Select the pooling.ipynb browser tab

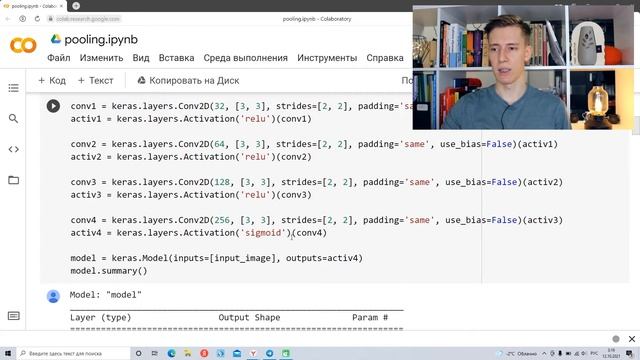coord(33,6)
